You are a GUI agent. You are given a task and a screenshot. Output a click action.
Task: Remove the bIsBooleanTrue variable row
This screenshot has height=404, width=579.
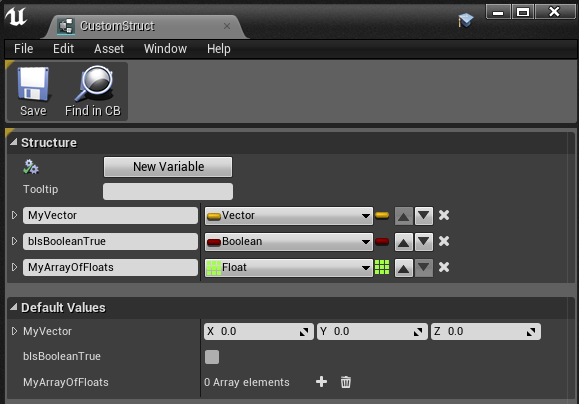(x=444, y=242)
